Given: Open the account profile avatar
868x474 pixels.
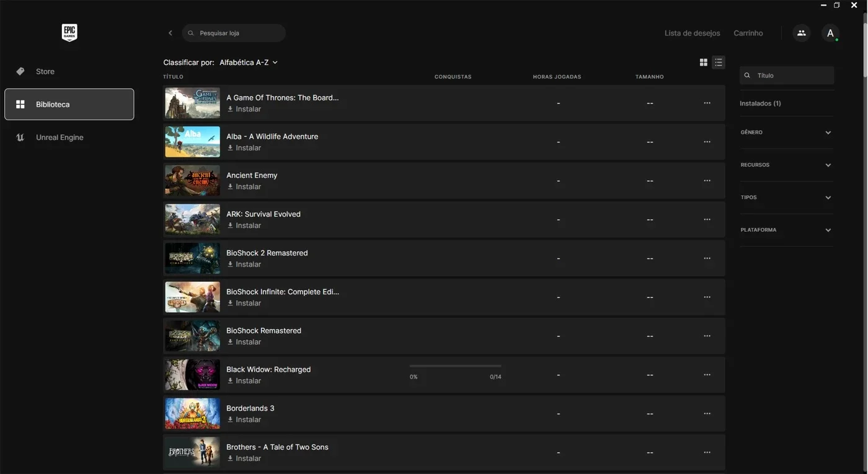Looking at the screenshot, I should click(830, 33).
